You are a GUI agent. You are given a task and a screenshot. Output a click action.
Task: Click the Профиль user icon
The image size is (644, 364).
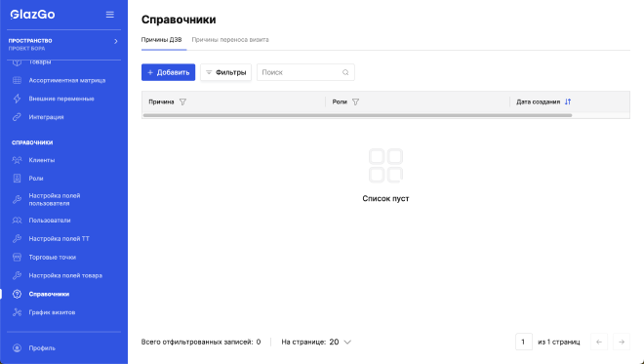tap(17, 348)
